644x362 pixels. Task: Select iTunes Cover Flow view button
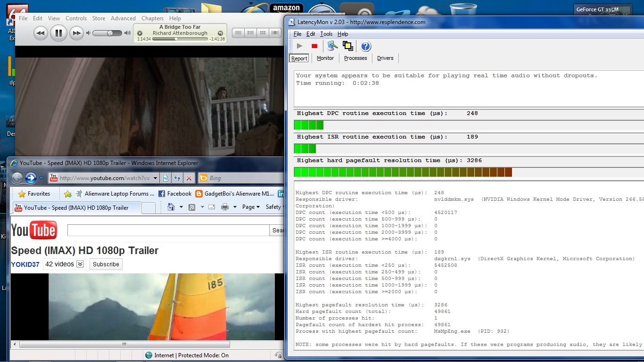(275, 33)
